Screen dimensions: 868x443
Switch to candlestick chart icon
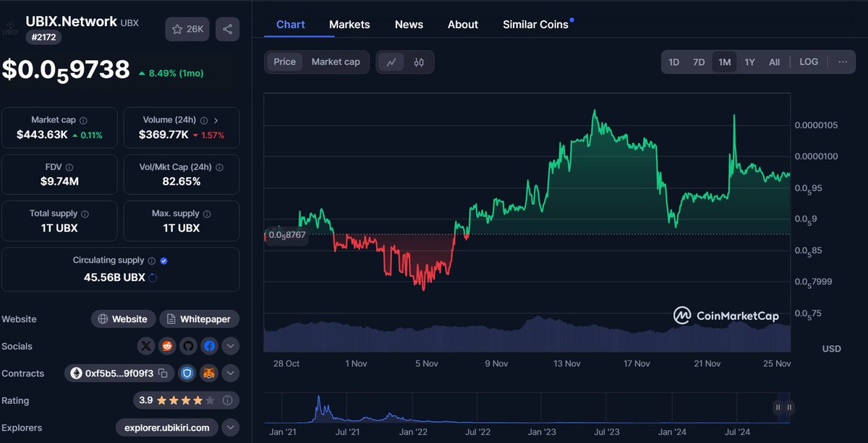418,62
